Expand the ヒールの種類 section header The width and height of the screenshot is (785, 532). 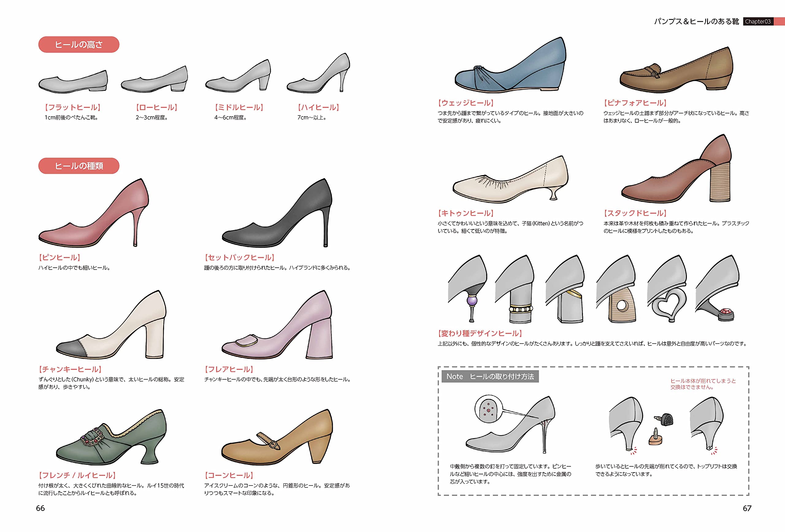78,166
